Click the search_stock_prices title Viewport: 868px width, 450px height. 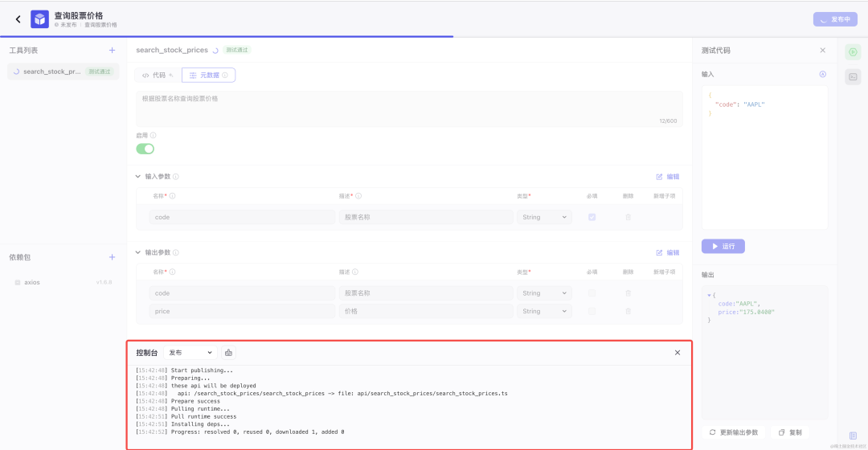coord(172,50)
